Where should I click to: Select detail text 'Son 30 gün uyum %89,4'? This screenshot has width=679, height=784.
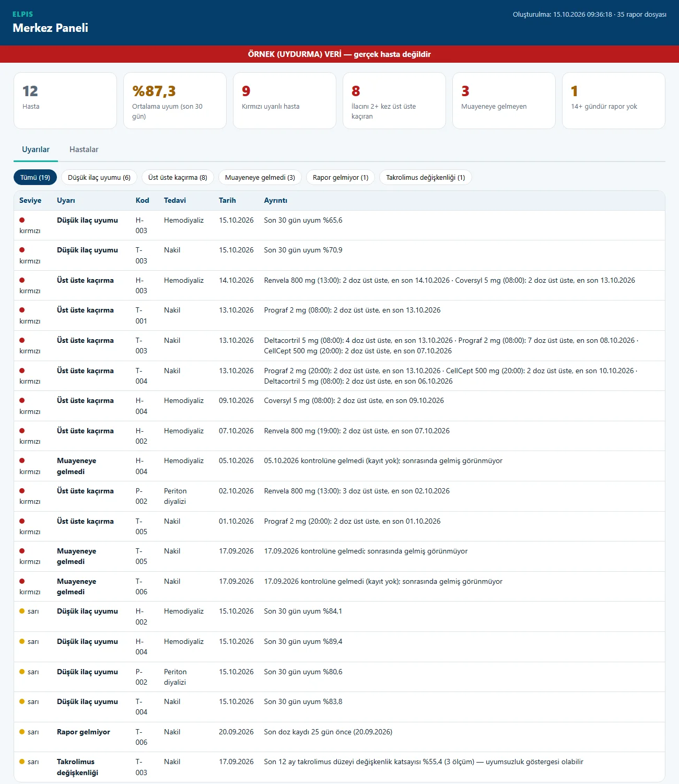point(303,642)
